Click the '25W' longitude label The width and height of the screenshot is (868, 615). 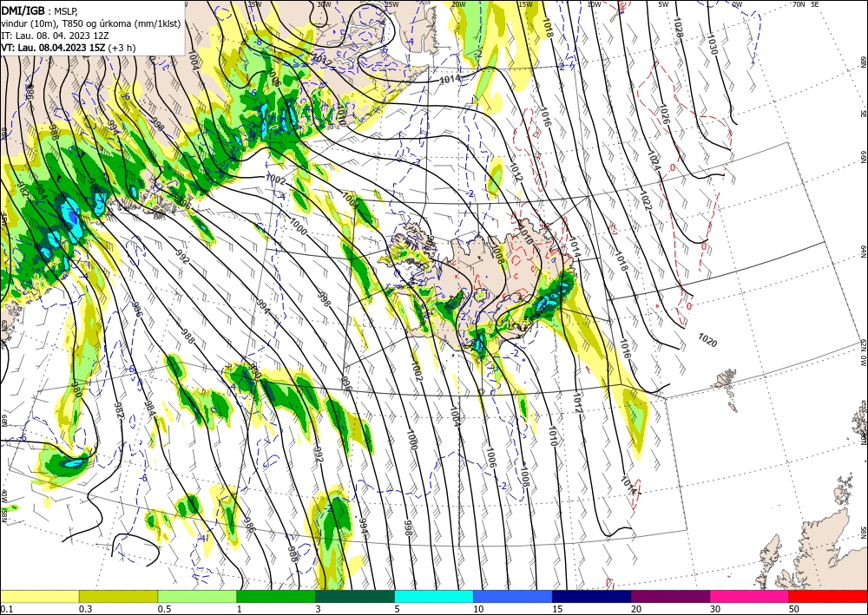coord(391,4)
